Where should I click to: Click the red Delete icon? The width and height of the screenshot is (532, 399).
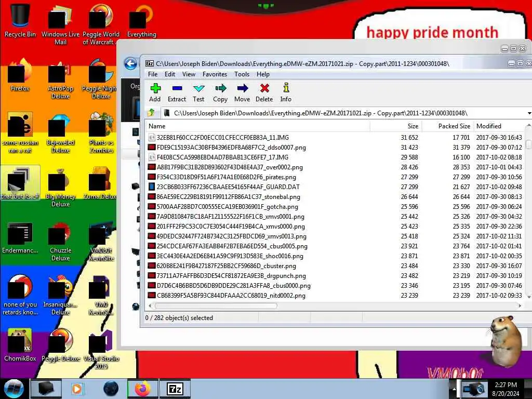point(264,92)
